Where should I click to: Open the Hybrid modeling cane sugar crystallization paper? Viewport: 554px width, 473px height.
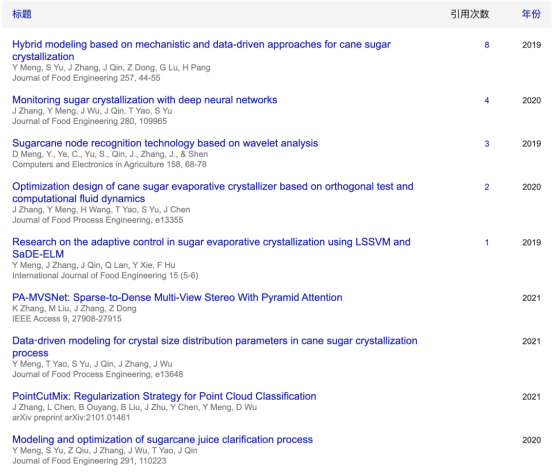pos(201,50)
